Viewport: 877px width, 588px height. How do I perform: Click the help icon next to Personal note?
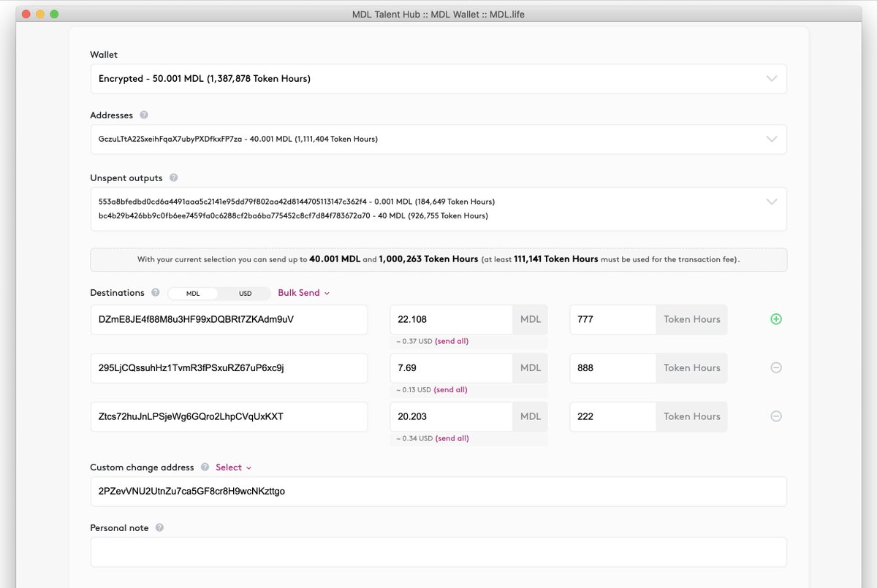point(159,527)
